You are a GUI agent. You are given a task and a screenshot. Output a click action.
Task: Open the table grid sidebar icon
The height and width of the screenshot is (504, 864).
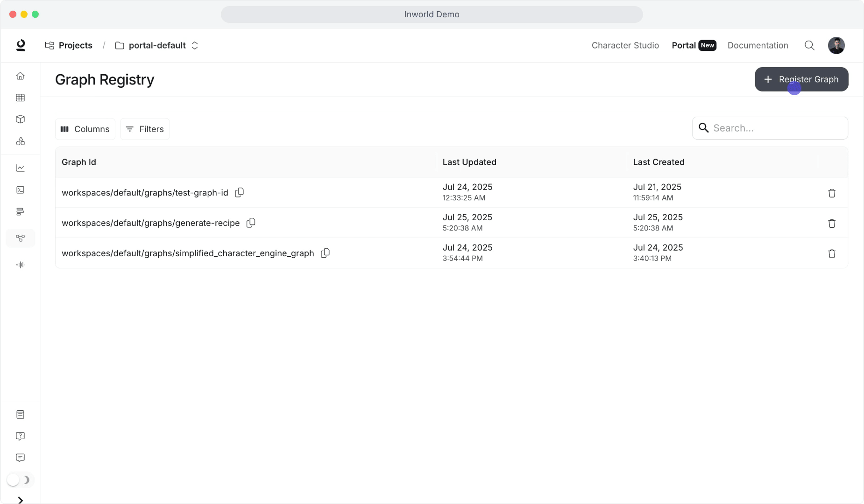(20, 98)
